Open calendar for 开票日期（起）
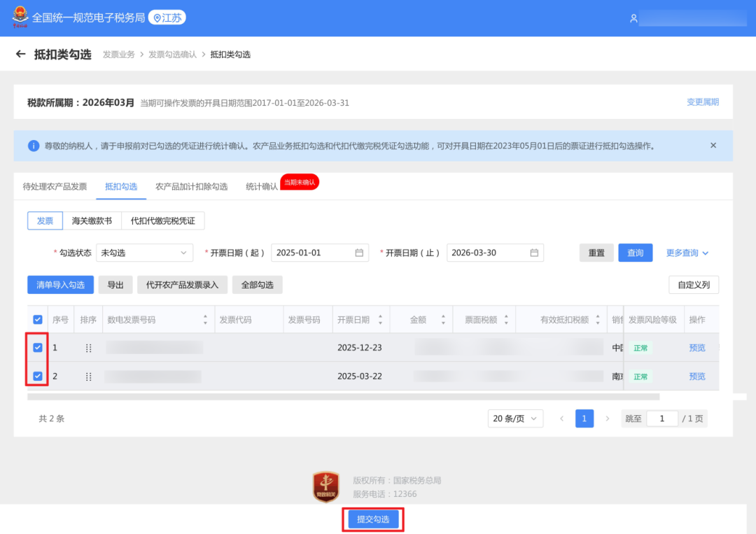 tap(359, 253)
